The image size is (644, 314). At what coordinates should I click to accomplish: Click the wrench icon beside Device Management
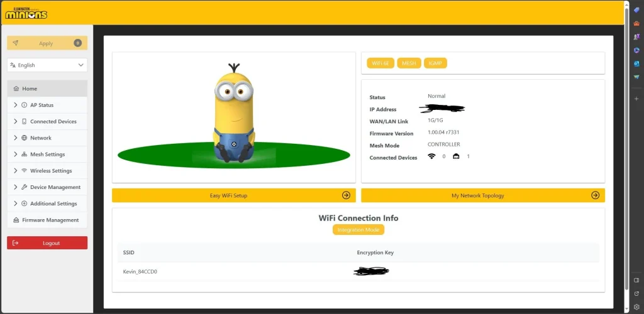25,187
